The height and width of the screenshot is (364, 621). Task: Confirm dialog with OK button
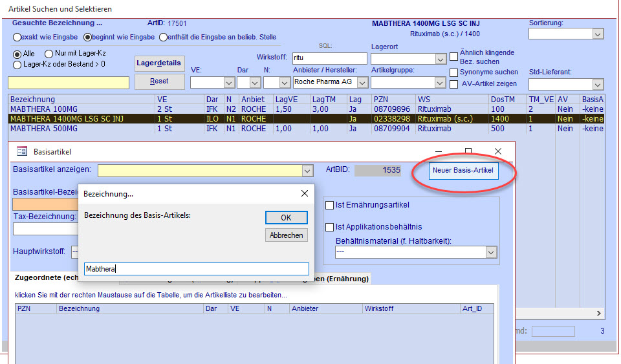pos(286,218)
